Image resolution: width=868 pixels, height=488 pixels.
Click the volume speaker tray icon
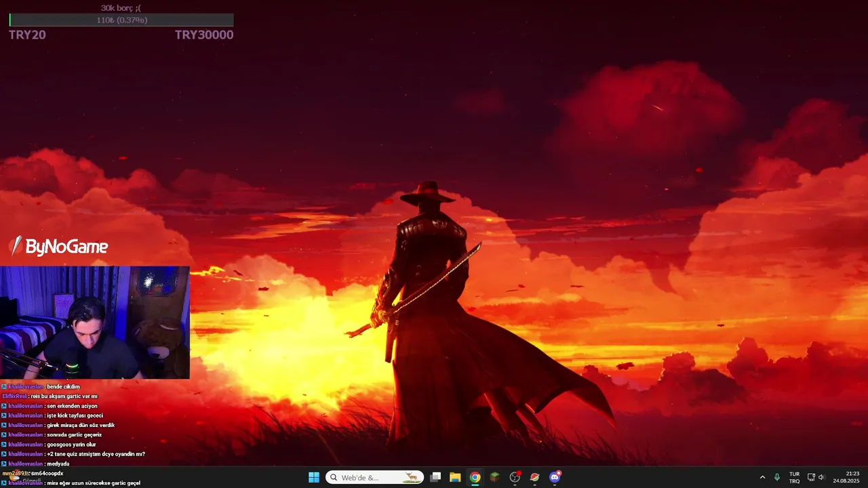[821, 477]
